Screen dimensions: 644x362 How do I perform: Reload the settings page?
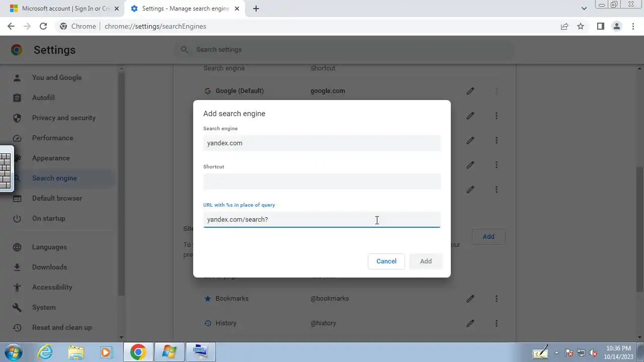pyautogui.click(x=43, y=26)
